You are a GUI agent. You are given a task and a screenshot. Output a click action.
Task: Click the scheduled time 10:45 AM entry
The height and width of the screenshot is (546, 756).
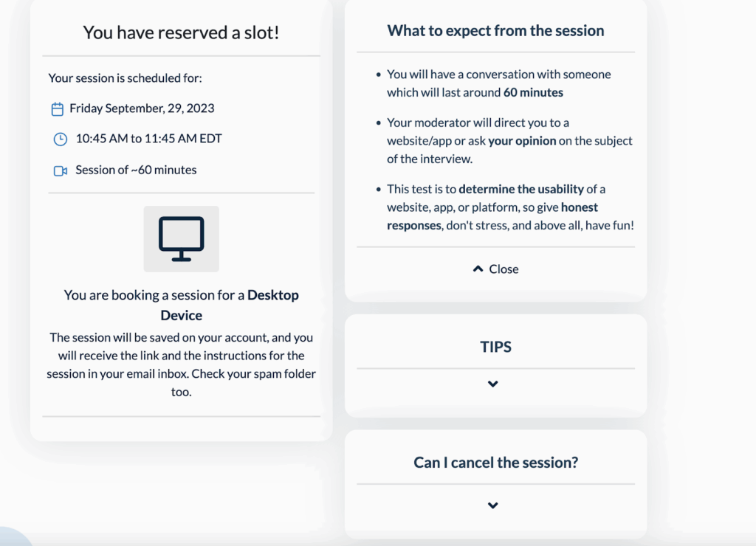(x=148, y=139)
